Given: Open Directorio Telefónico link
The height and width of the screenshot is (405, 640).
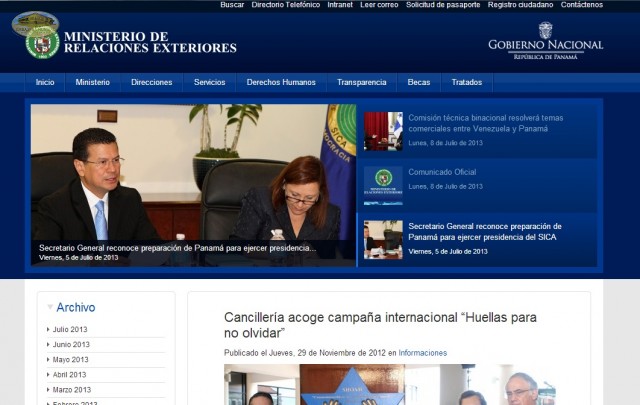Looking at the screenshot, I should (286, 5).
